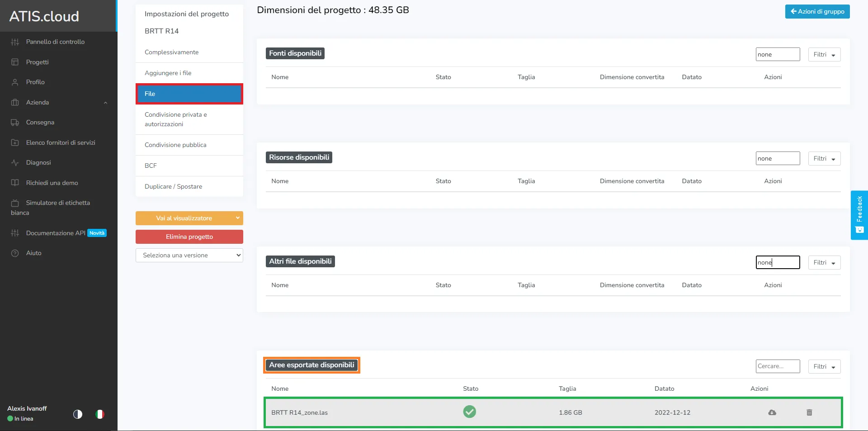This screenshot has height=431, width=868.
Task: Click search field in Risorse disponibili
Action: pos(778,158)
